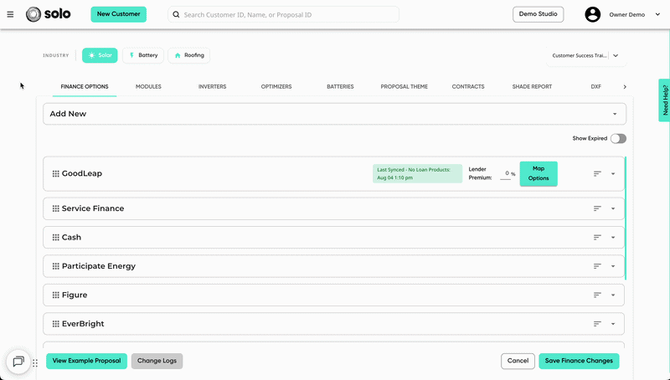Click the Cancel button
Image resolution: width=670 pixels, height=380 pixels.
(x=518, y=361)
